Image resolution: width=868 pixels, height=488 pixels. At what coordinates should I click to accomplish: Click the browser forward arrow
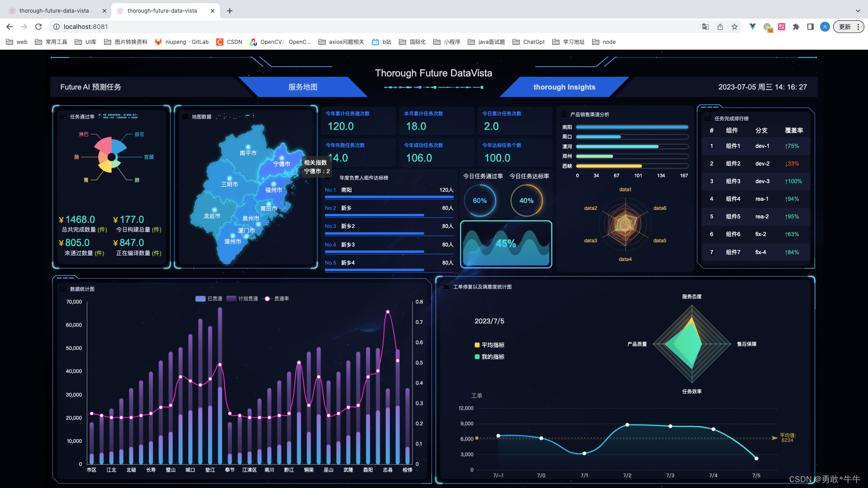[x=24, y=27]
